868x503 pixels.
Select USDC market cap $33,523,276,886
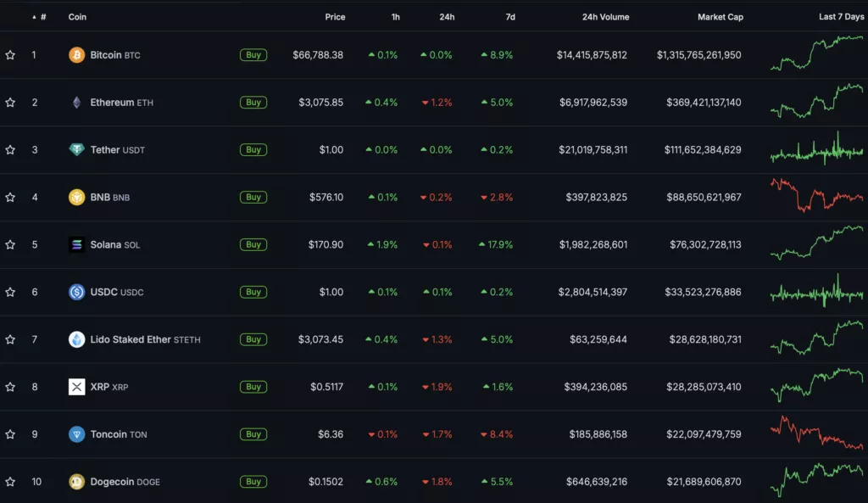click(703, 292)
